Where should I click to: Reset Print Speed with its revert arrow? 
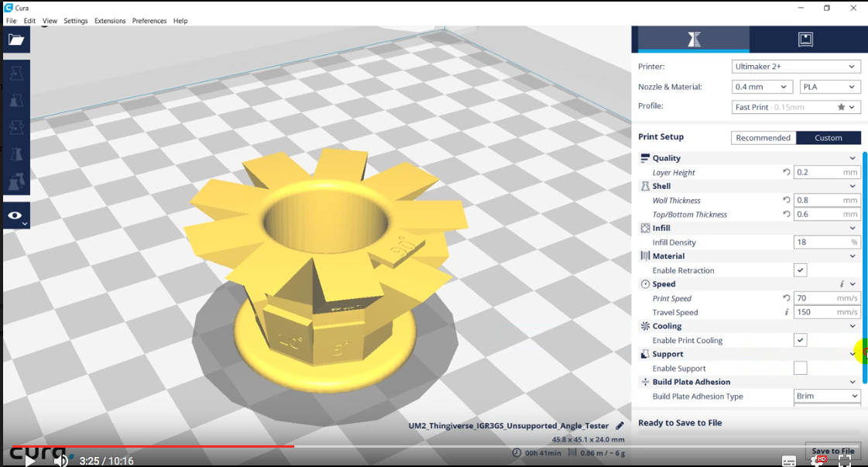tap(786, 297)
